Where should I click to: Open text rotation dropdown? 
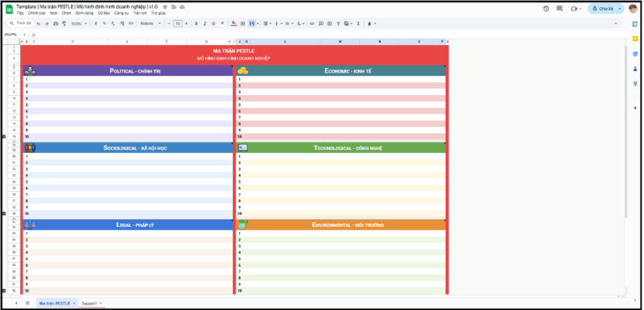click(x=300, y=24)
